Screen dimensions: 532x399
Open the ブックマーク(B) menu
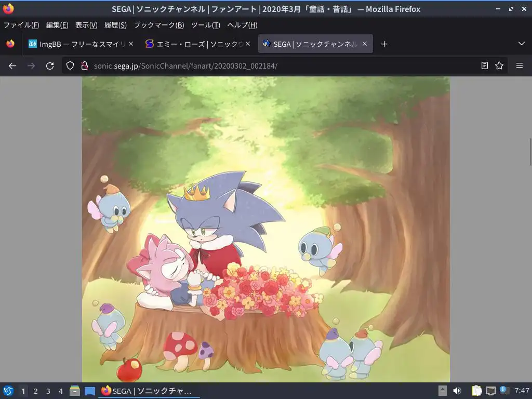point(159,25)
